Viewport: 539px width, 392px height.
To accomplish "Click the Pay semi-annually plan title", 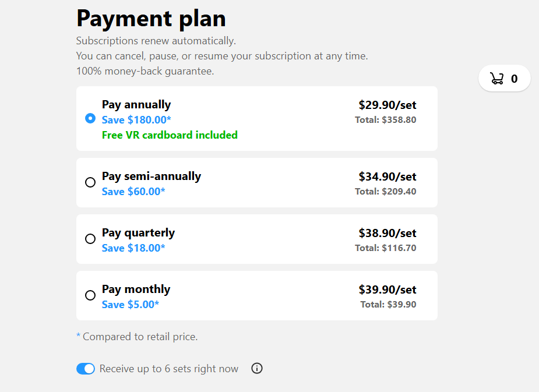I will pos(152,176).
